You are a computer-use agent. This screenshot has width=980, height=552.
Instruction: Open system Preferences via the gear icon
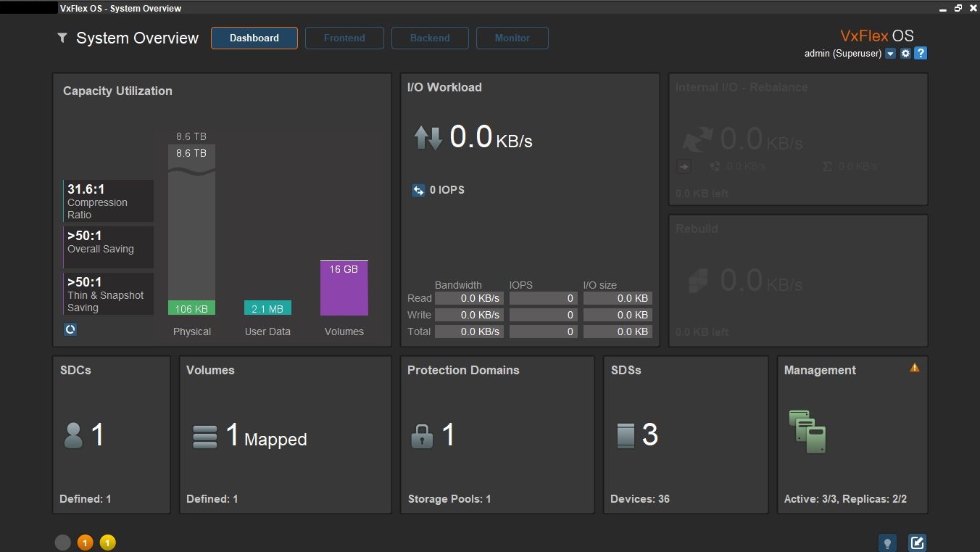(905, 53)
